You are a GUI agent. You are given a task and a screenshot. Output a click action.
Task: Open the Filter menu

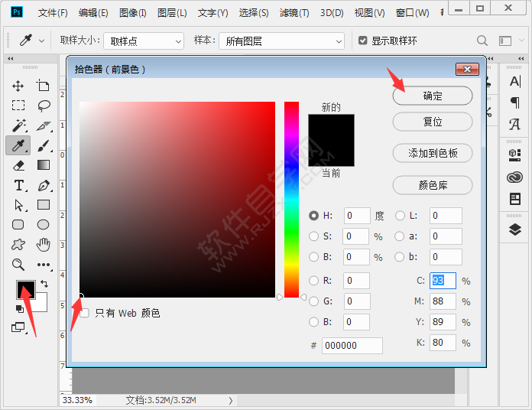[x=294, y=13]
